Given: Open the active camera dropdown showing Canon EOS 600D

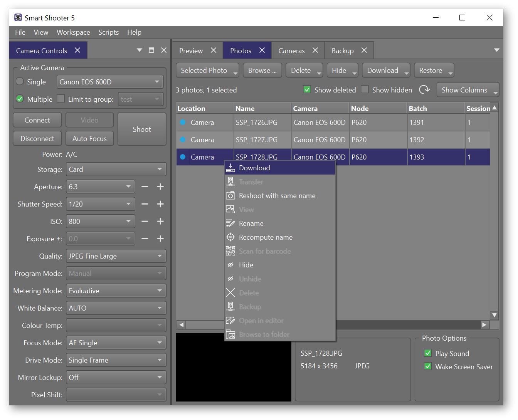Looking at the screenshot, I should point(110,82).
